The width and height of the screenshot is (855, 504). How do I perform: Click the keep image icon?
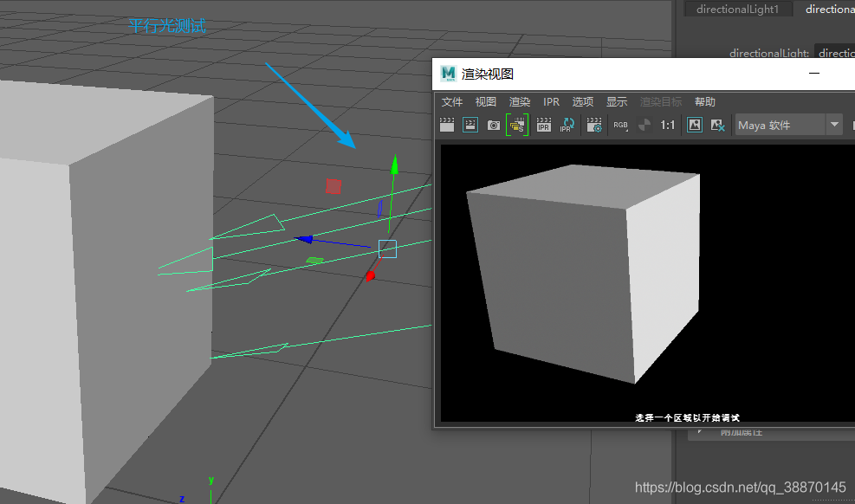coord(694,125)
